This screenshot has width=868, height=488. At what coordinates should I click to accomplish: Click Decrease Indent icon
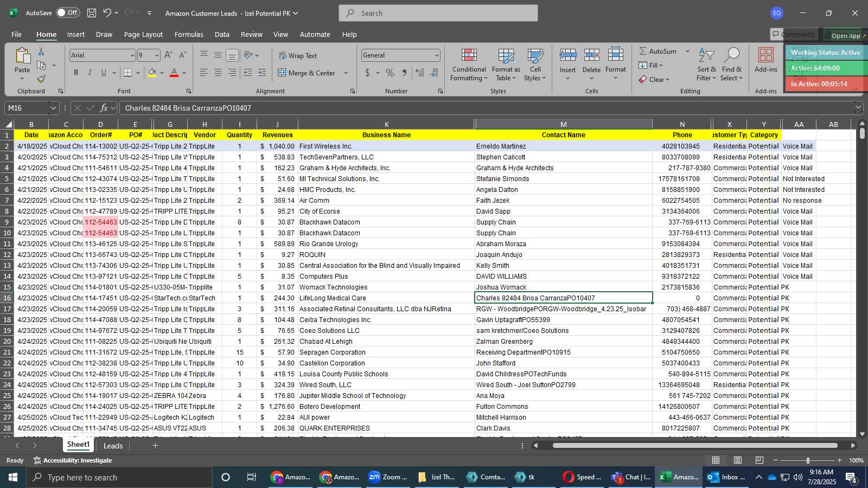(x=248, y=73)
